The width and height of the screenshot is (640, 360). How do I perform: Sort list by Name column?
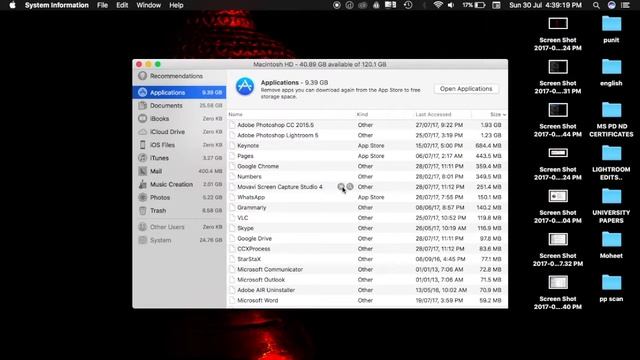pyautogui.click(x=236, y=114)
